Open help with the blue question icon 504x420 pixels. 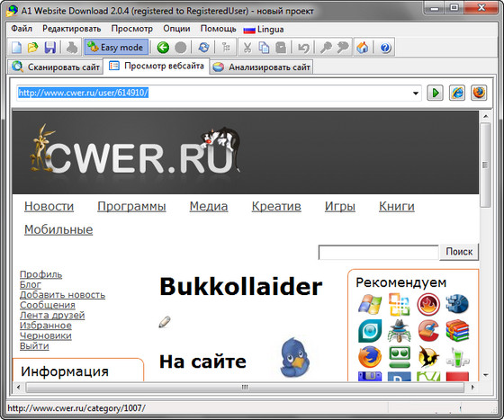click(x=385, y=48)
